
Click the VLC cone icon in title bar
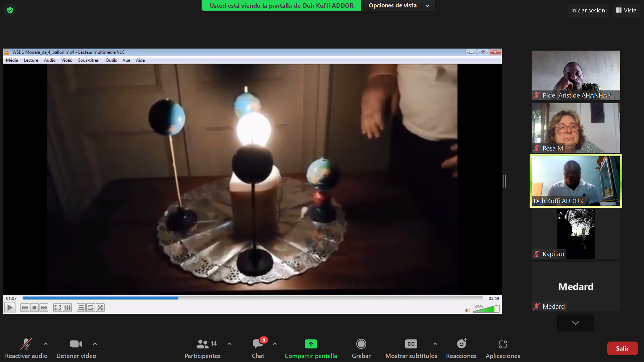click(7, 52)
